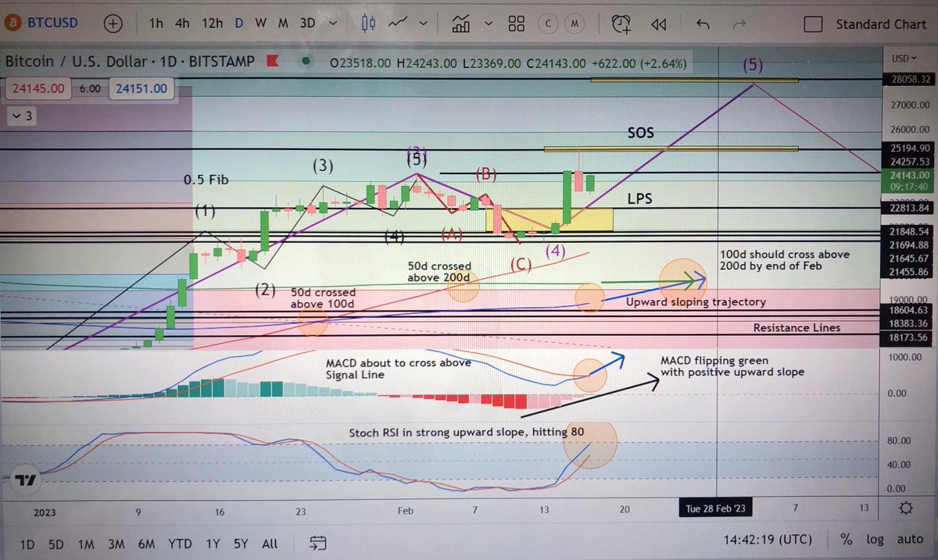Screen dimensions: 938x560
Task: Switch to the 1h interval
Action: 156,23
